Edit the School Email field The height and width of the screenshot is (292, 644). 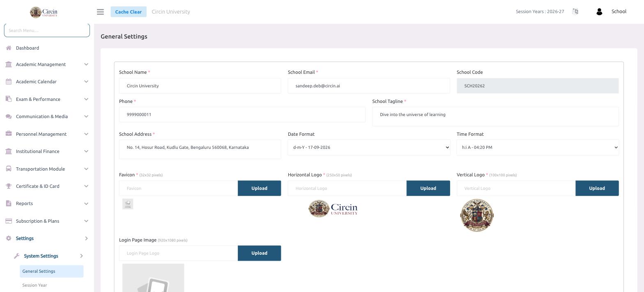pyautogui.click(x=369, y=86)
